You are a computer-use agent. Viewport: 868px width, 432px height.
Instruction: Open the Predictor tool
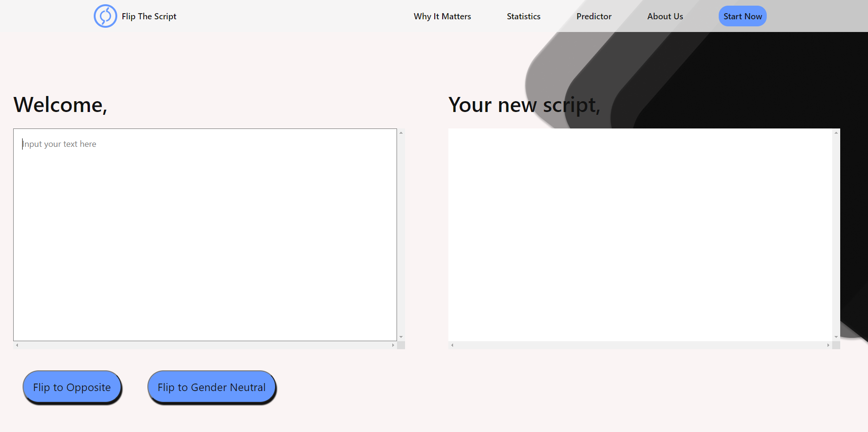click(593, 16)
